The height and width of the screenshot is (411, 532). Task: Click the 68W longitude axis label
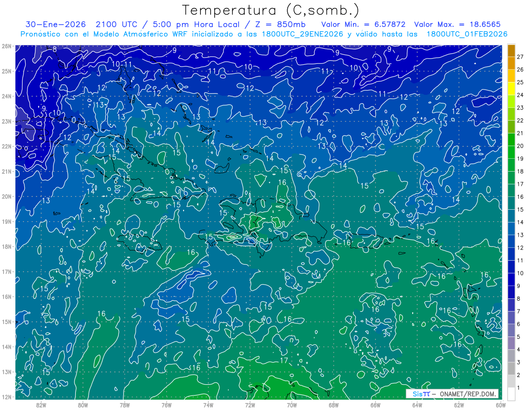click(x=333, y=405)
